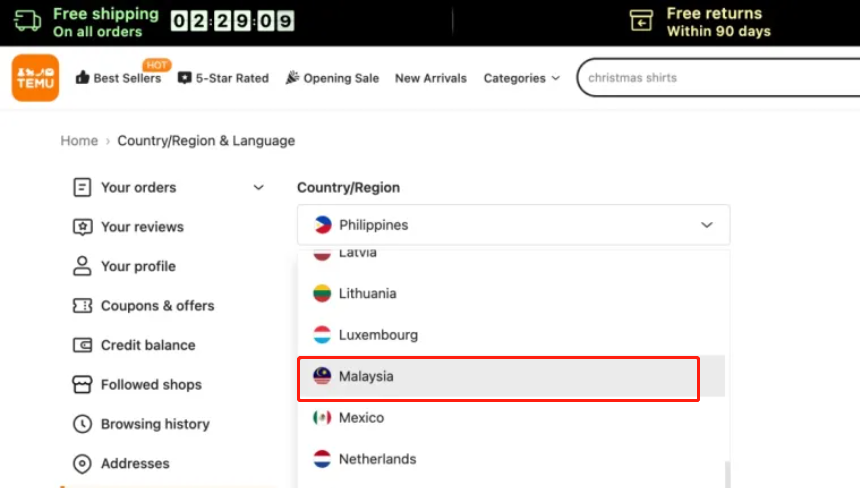Click the Coupons & offers ticket icon
This screenshot has width=860, height=488.
[82, 306]
